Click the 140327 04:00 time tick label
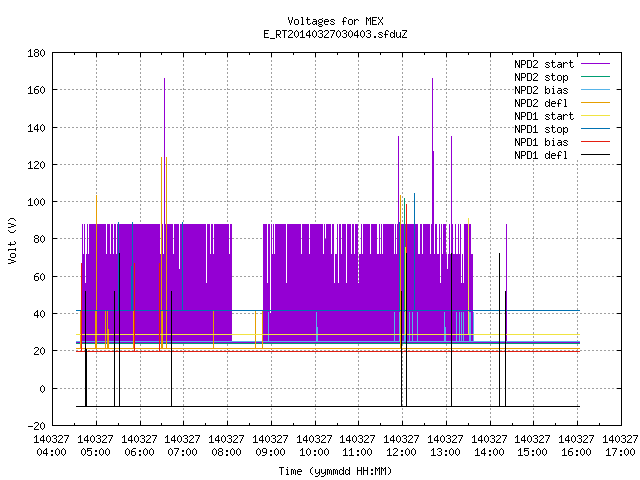This screenshot has width=640, height=480. point(51,446)
